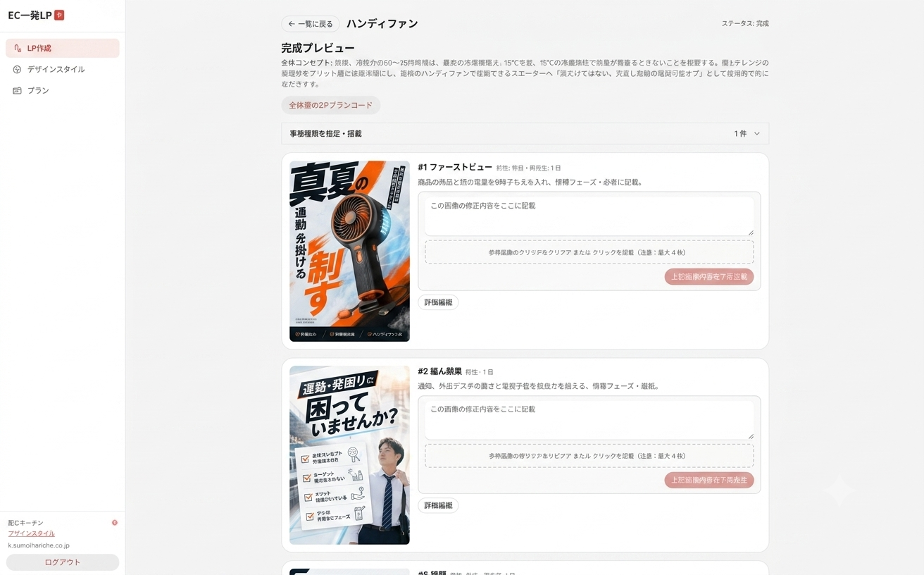Click the red logo badge beside EC一発LP
This screenshot has height=575, width=924.
(59, 15)
